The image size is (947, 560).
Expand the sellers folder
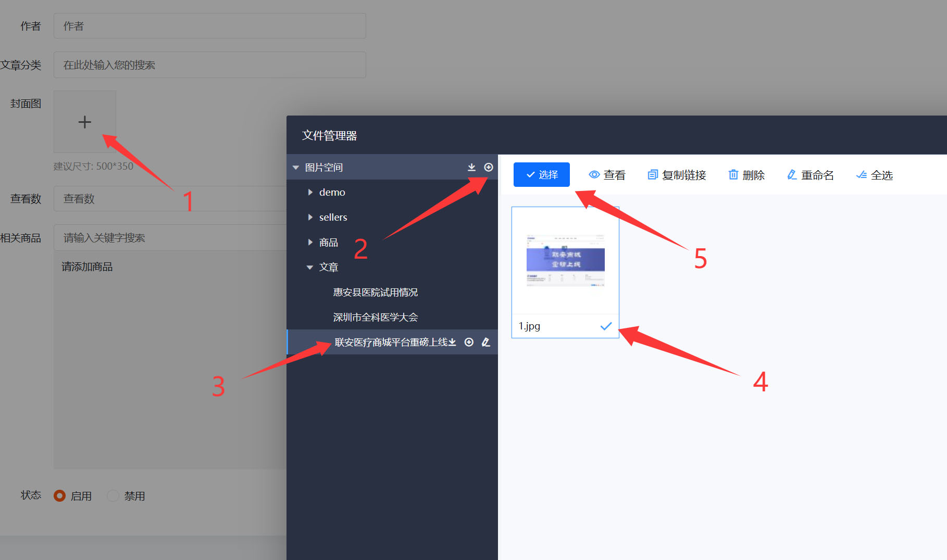pos(310,217)
